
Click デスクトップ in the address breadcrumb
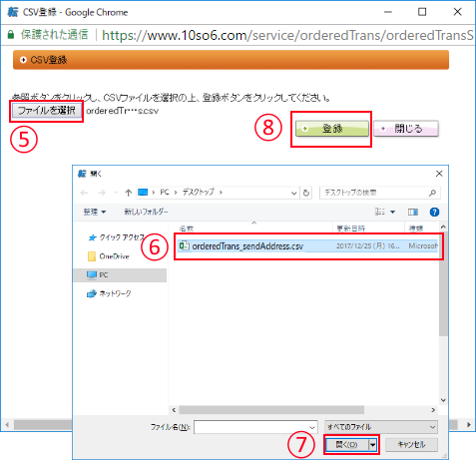click(x=198, y=193)
